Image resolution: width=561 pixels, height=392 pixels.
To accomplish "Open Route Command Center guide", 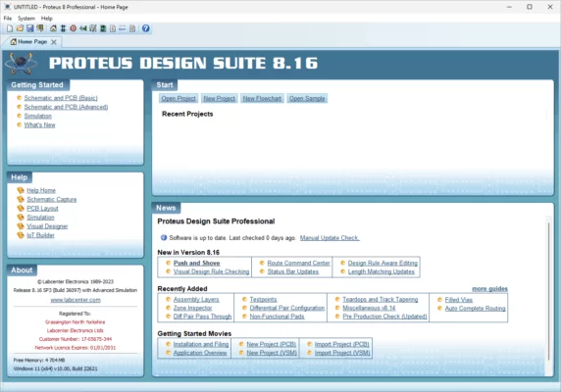I will pyautogui.click(x=298, y=263).
